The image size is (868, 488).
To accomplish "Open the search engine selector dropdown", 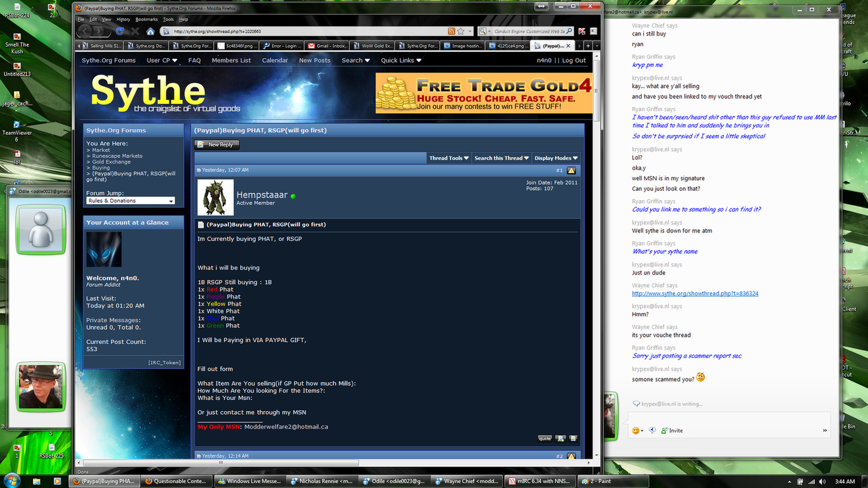I will 484,31.
